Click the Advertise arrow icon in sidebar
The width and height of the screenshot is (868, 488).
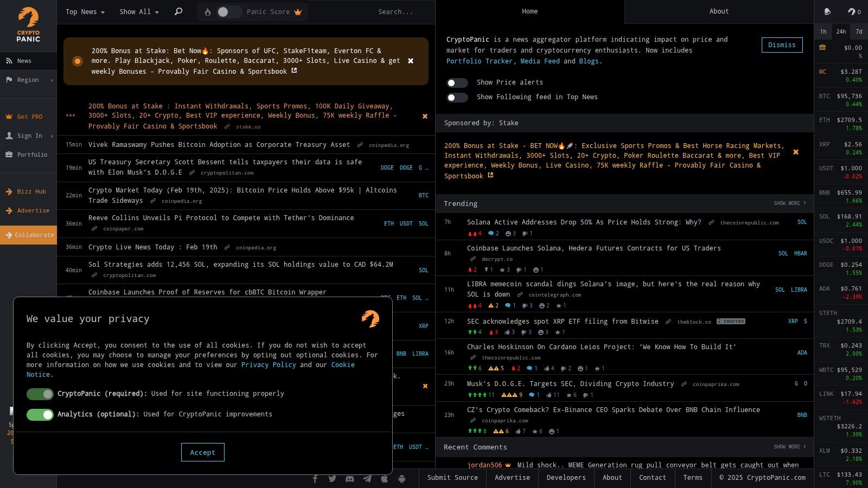pos(9,210)
